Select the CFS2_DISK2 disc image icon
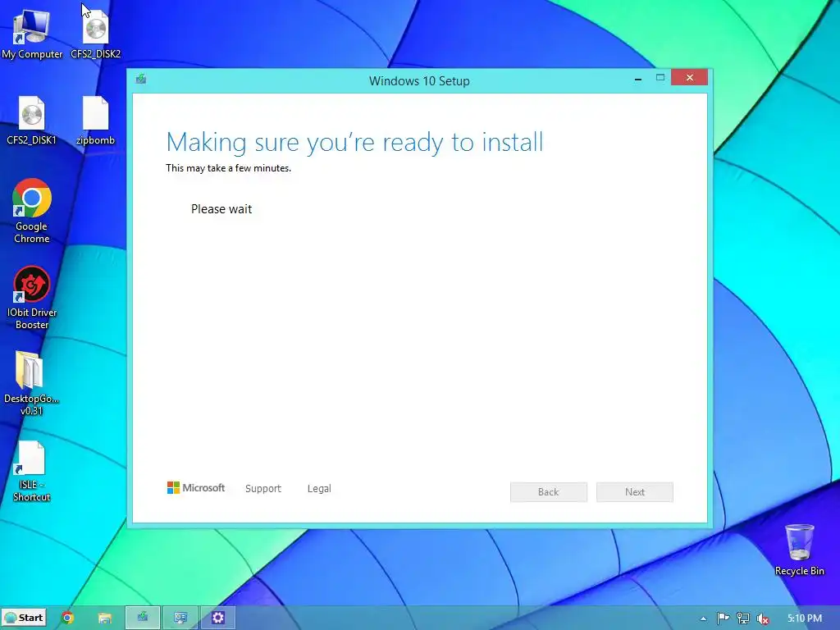The image size is (840, 630). 95,34
